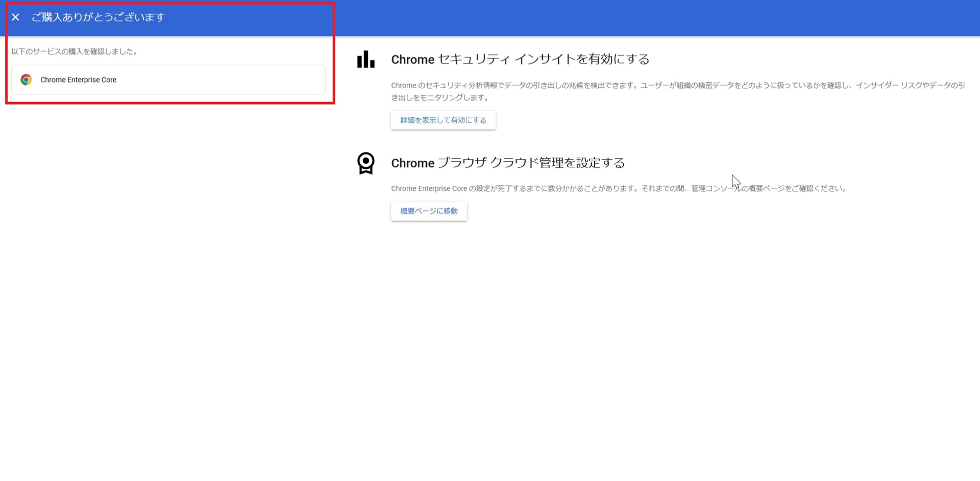
Task: Select the ご購入ありがとうございます header title
Action: click(98, 17)
